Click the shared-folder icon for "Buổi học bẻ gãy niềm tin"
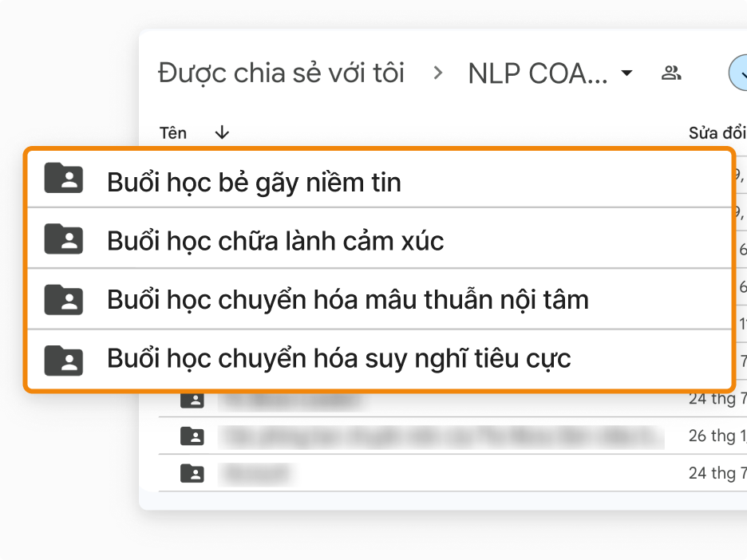 pyautogui.click(x=64, y=179)
